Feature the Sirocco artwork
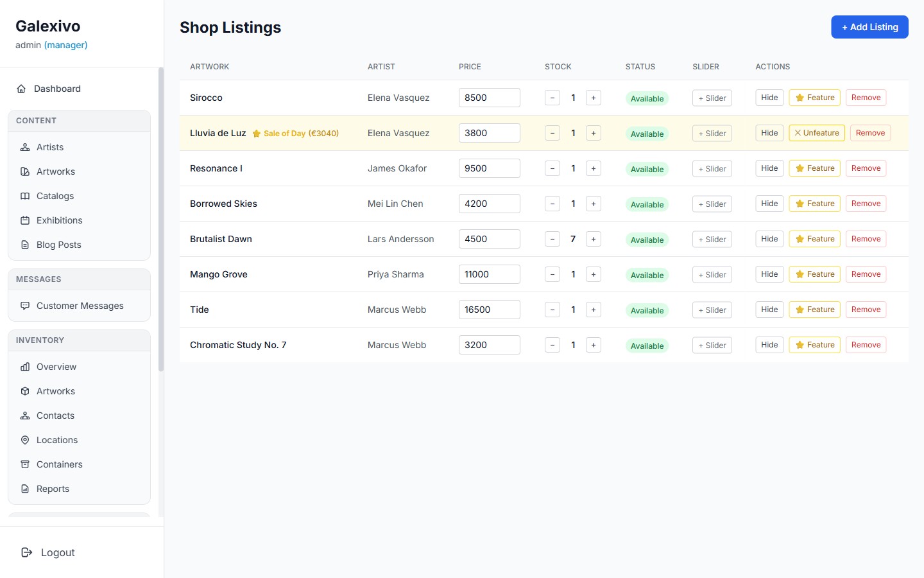This screenshot has height=578, width=924. (x=814, y=98)
